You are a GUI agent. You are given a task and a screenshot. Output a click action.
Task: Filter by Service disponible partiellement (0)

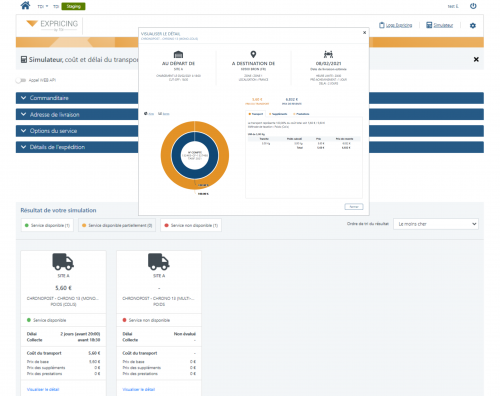117,225
